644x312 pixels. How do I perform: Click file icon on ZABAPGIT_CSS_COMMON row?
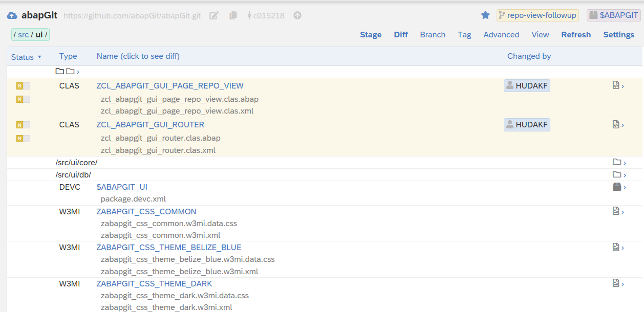pyautogui.click(x=616, y=211)
